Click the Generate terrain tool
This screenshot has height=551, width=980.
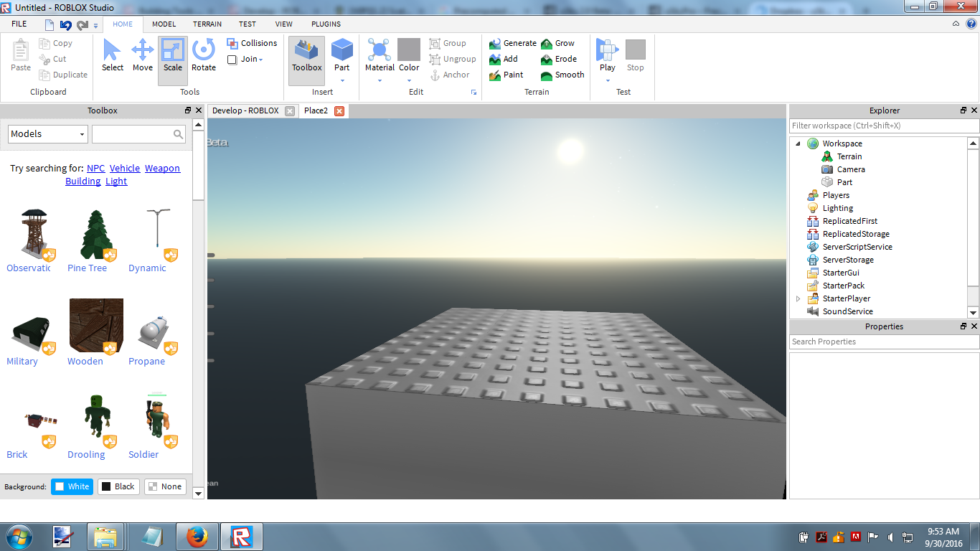[x=512, y=43]
